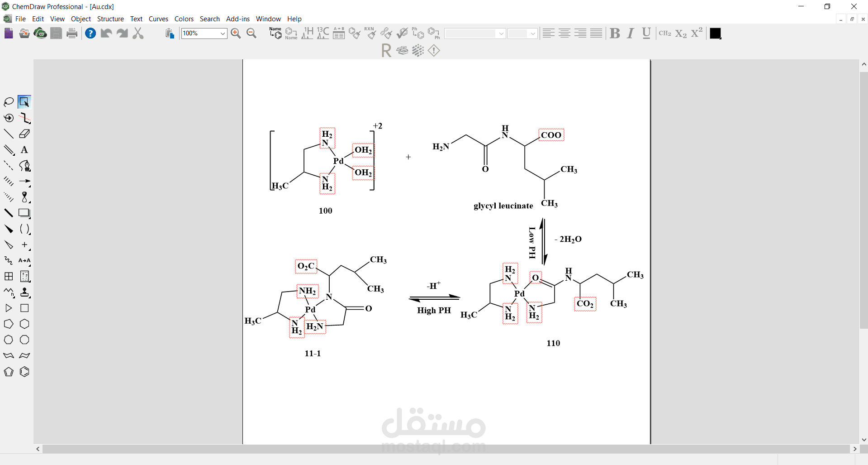Select the Cyclopentane ring tool
Screen dimensions: 868x465
coord(9,324)
